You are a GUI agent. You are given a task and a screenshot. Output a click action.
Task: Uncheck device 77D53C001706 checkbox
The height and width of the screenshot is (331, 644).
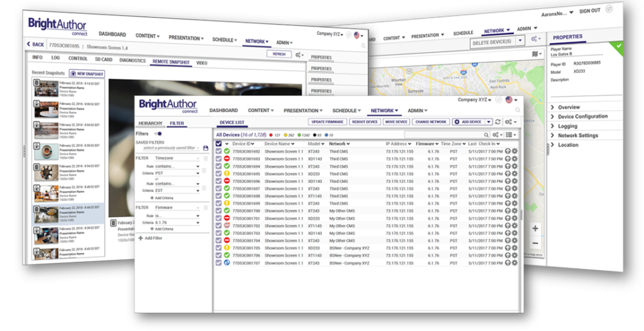218,255
